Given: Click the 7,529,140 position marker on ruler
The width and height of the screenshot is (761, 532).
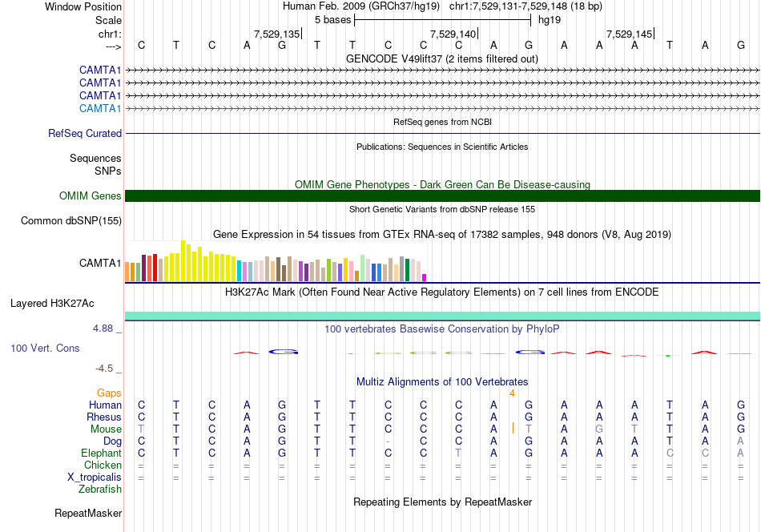Looking at the screenshot, I should tap(453, 34).
